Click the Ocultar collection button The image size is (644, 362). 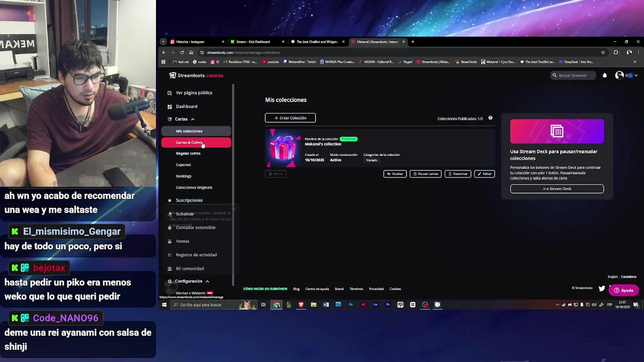395,174
